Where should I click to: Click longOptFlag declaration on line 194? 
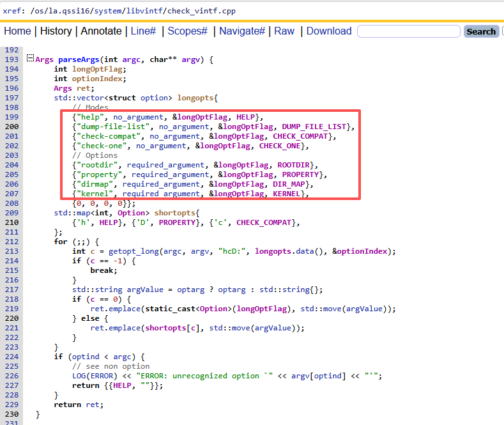97,69
